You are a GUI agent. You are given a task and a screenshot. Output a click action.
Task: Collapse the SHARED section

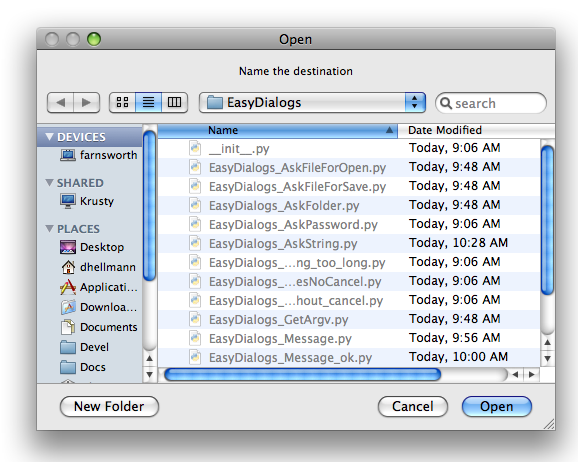[49, 183]
